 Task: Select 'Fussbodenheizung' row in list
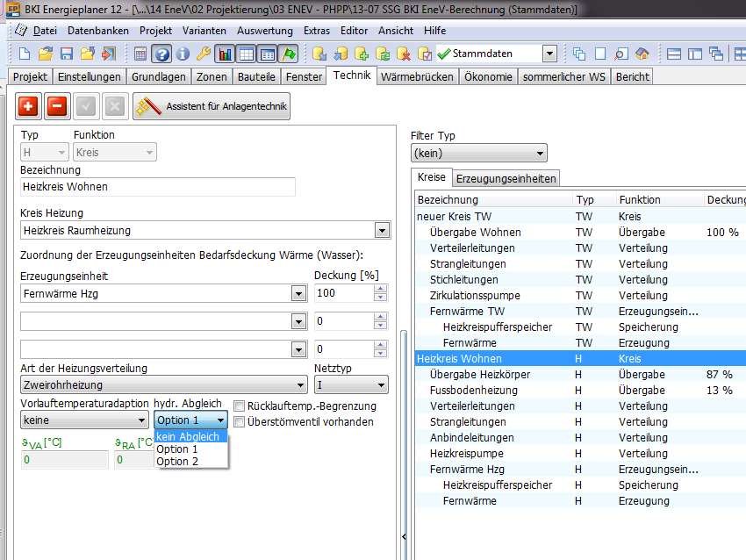click(x=580, y=390)
